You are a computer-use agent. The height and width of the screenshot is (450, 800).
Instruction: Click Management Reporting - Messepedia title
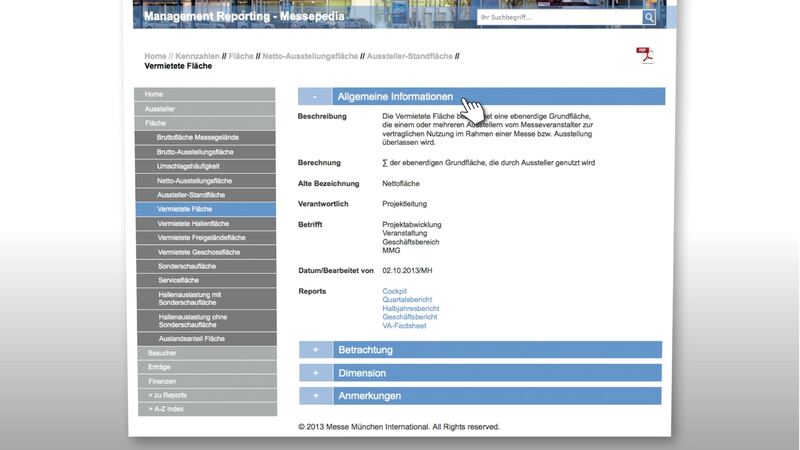tap(244, 16)
